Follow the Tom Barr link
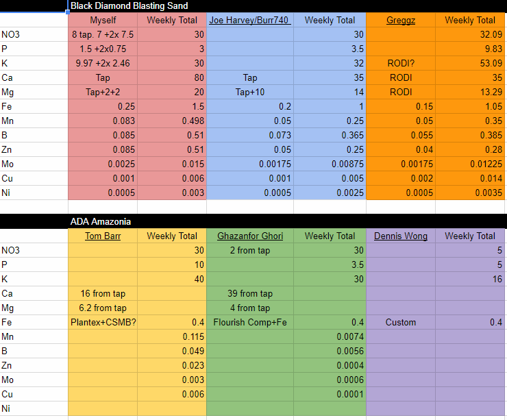507x420 pixels. 103,236
